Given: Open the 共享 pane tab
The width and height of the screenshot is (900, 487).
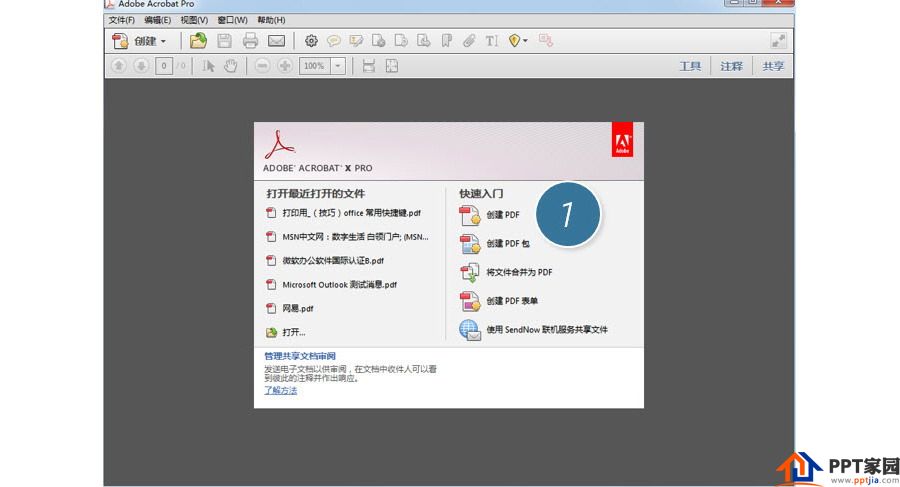Looking at the screenshot, I should [x=773, y=66].
